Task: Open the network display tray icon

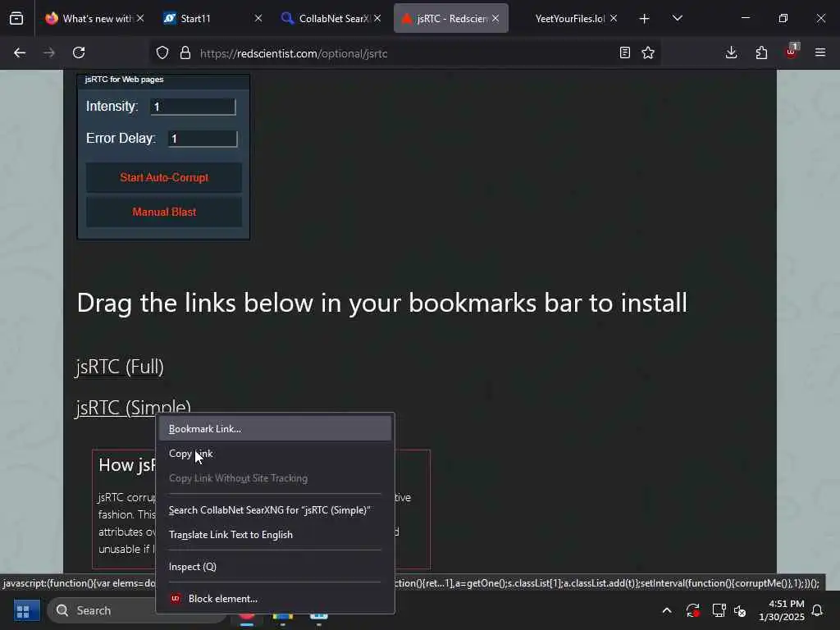Action: tap(719, 610)
